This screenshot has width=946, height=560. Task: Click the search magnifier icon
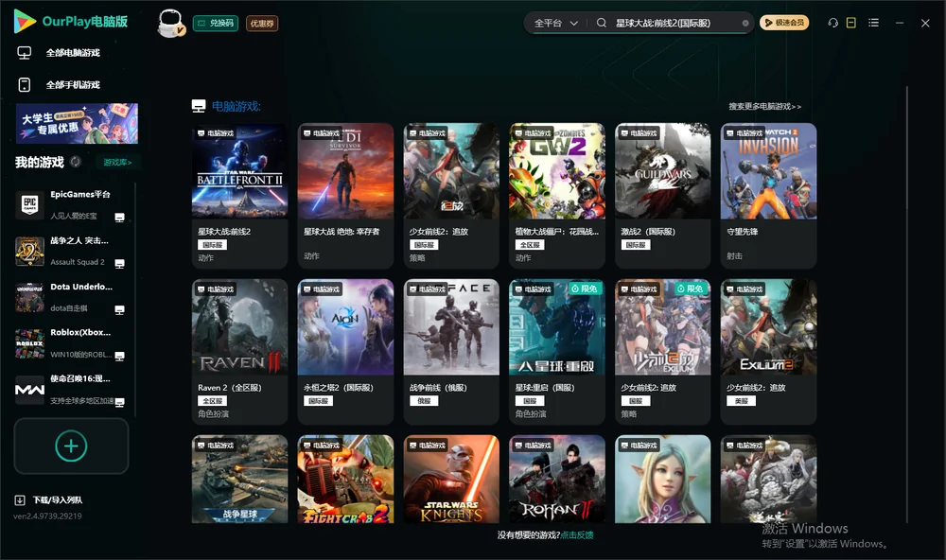pyautogui.click(x=602, y=23)
